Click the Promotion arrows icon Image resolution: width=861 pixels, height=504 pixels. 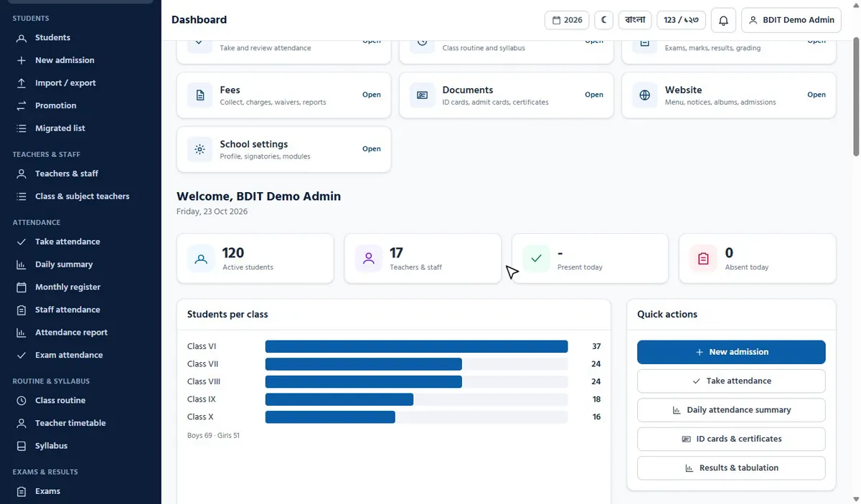(22, 105)
